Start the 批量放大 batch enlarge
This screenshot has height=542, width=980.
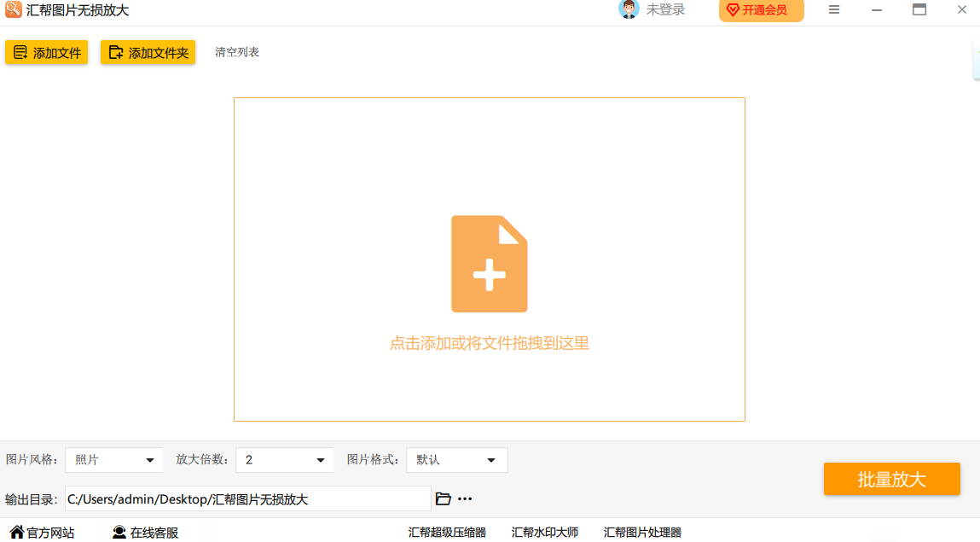click(x=891, y=479)
